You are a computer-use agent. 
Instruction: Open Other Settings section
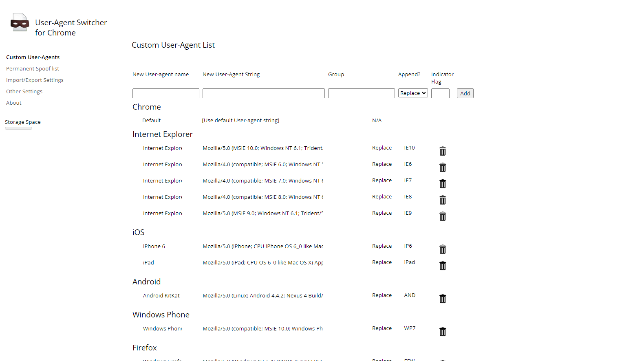pos(24,92)
